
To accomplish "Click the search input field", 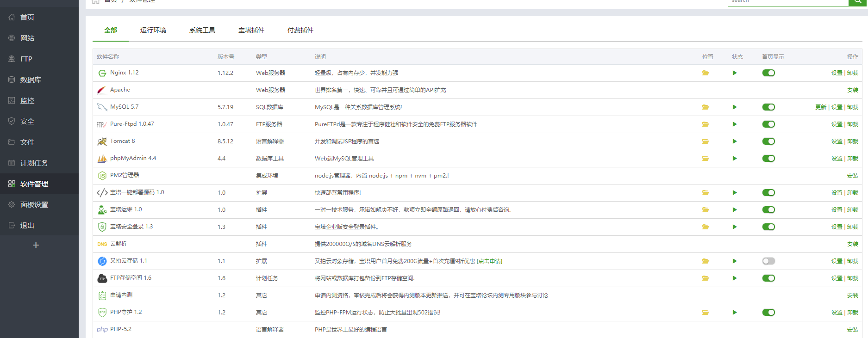I will tap(787, 2).
